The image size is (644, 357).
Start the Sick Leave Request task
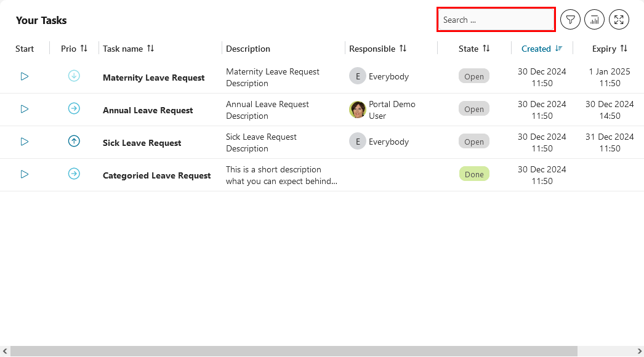tap(24, 142)
